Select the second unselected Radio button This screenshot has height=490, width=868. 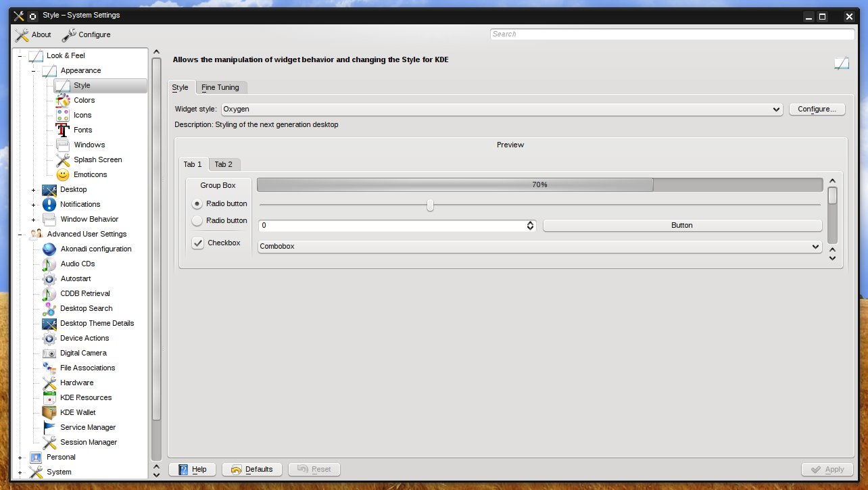tap(197, 220)
